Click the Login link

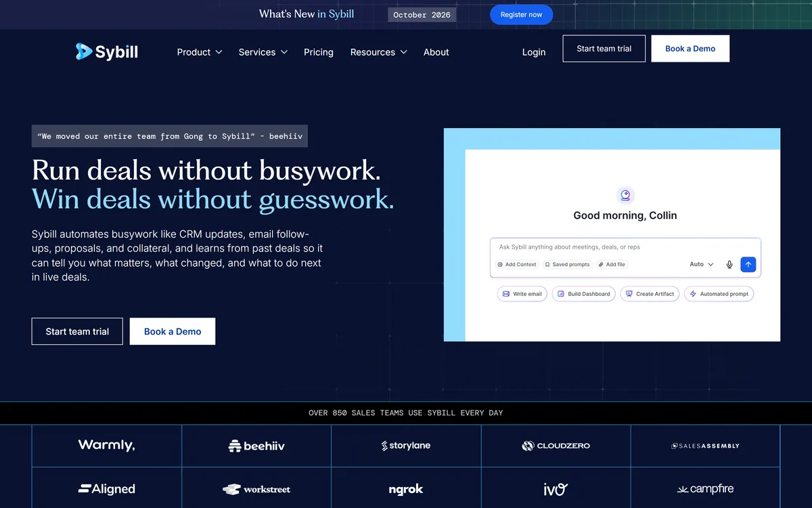pos(534,52)
